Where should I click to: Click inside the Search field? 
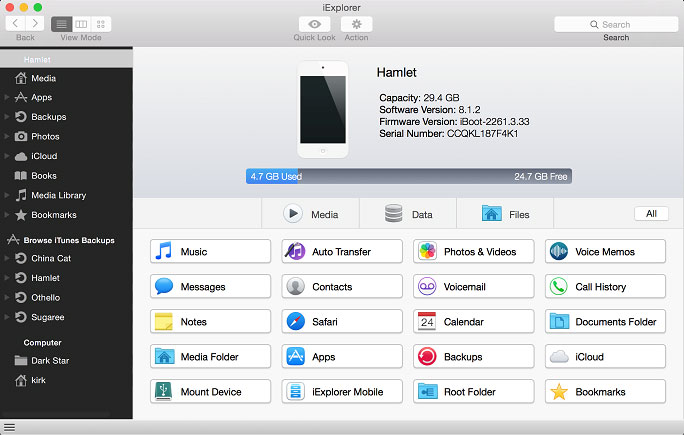coord(616,24)
